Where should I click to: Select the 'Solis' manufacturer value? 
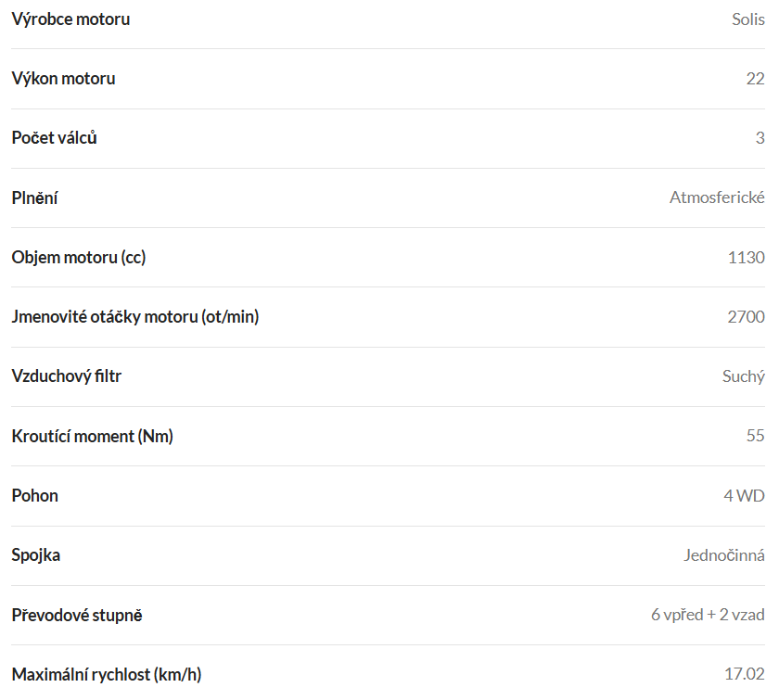tap(747, 19)
